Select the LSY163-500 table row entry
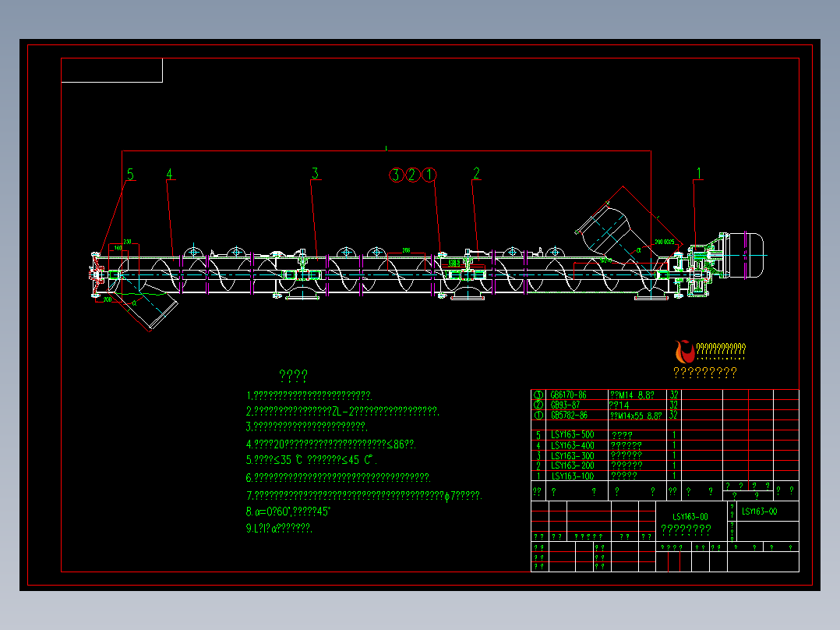This screenshot has height=630, width=840. pos(572,435)
